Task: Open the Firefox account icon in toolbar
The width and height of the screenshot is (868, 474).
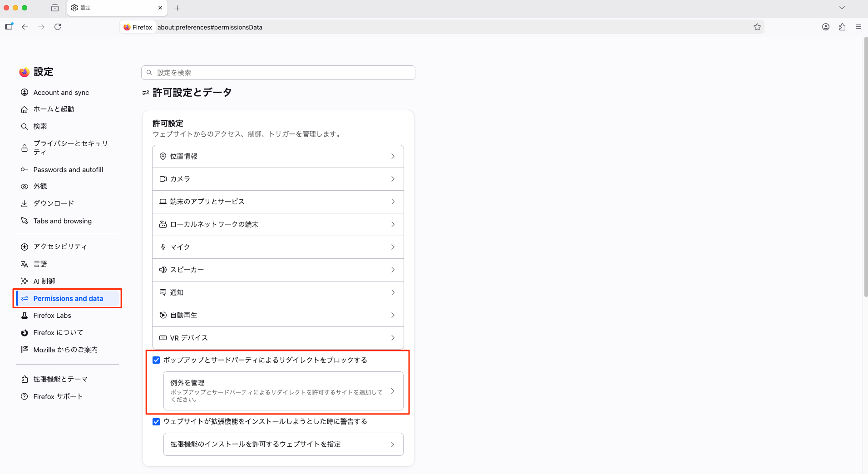Action: click(x=826, y=27)
